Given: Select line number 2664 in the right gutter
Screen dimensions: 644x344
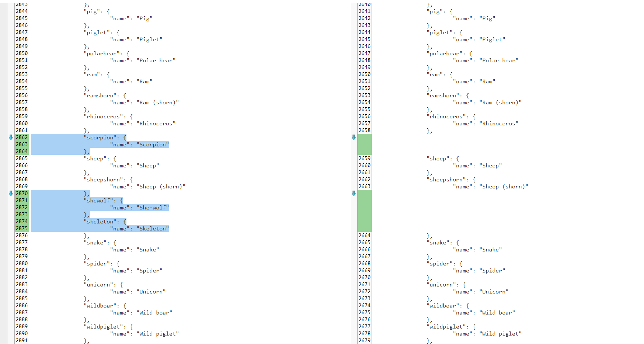Looking at the screenshot, I should coord(364,235).
